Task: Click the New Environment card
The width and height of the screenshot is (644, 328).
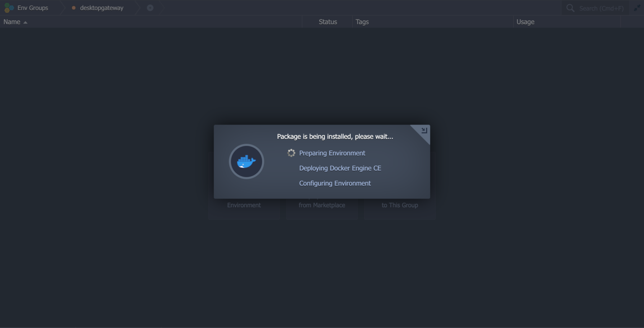Action: [244, 205]
